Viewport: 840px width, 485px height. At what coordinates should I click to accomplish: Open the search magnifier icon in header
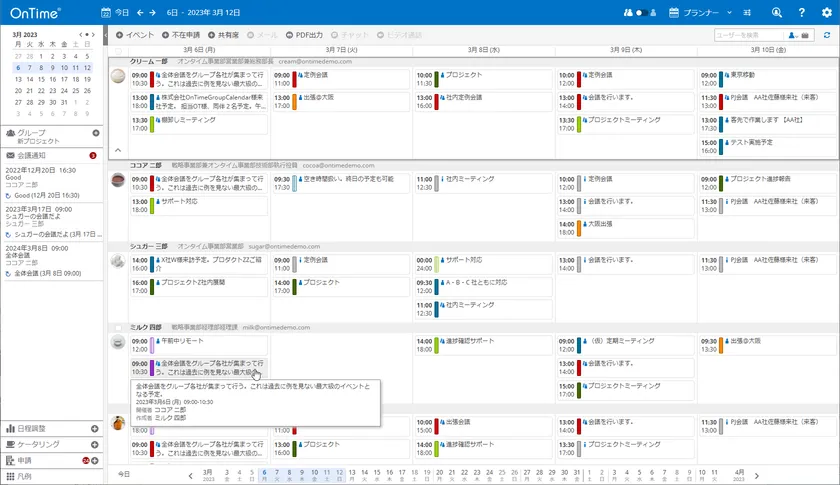click(x=777, y=12)
